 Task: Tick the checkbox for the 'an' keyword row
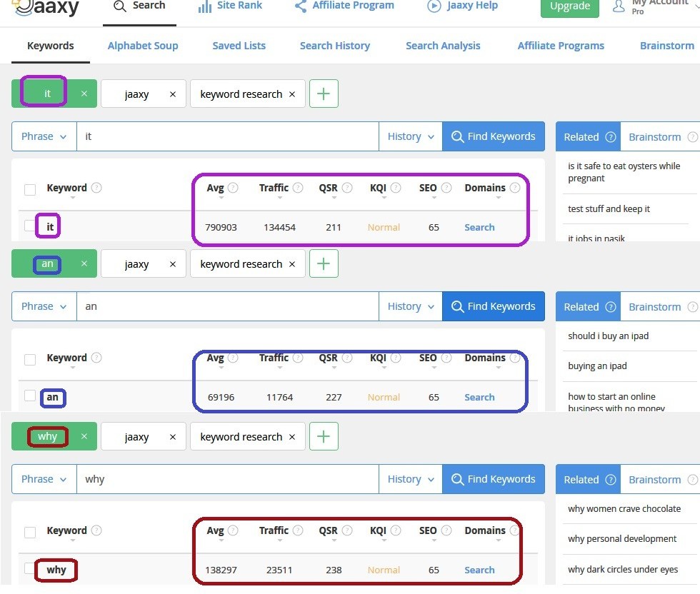pos(29,396)
